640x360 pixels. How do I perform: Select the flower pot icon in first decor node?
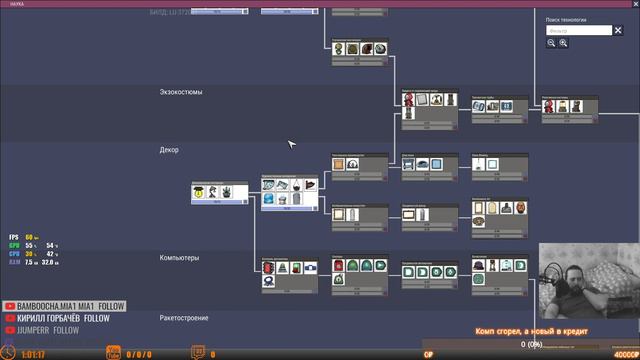coord(227,192)
